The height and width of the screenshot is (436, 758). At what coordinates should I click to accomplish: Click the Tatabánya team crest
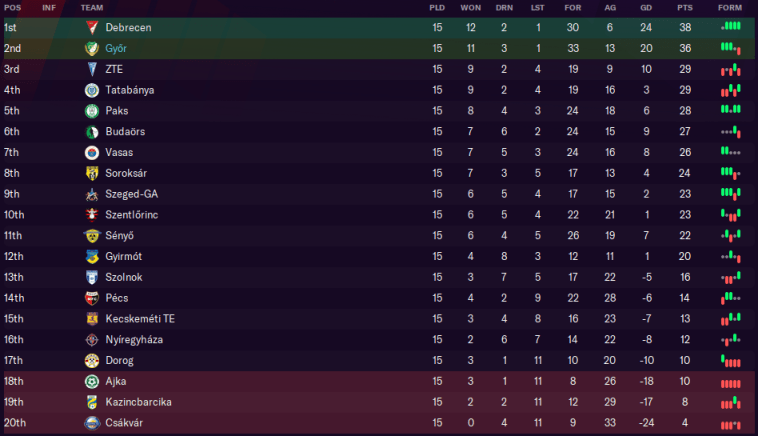91,90
